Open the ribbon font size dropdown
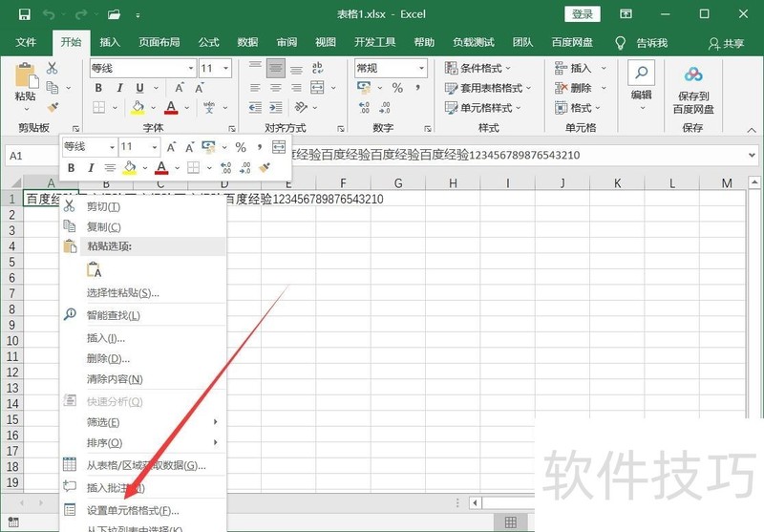The height and width of the screenshot is (532, 764). (x=225, y=68)
